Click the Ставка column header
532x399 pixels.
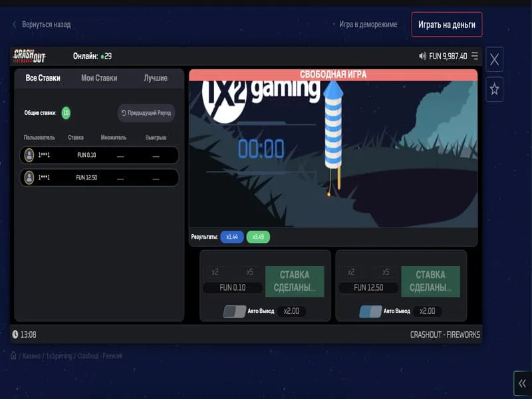(76, 138)
